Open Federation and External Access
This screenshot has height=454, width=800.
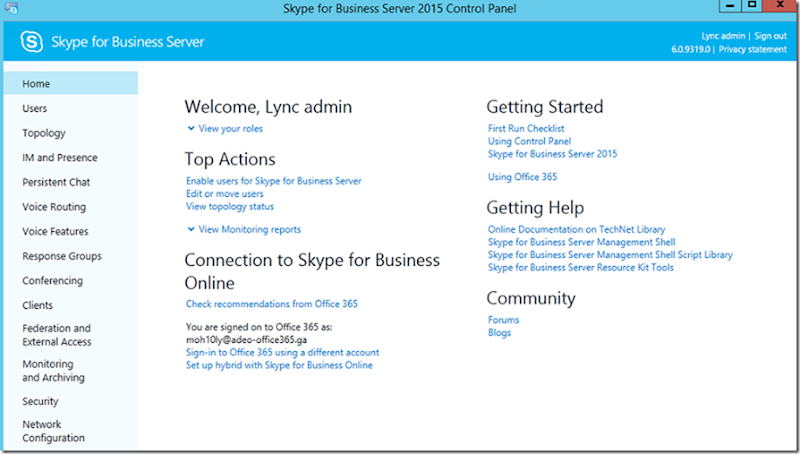click(x=57, y=335)
